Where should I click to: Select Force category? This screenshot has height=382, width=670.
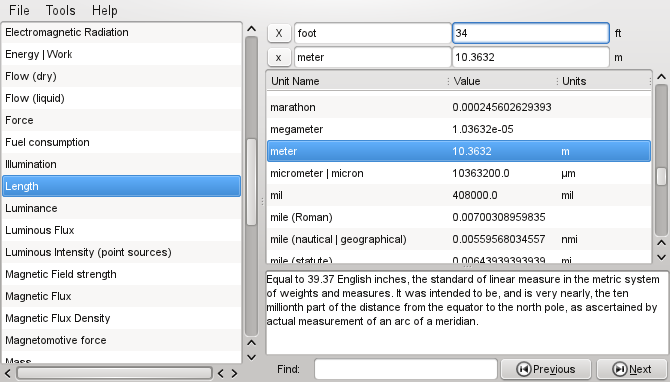point(121,120)
